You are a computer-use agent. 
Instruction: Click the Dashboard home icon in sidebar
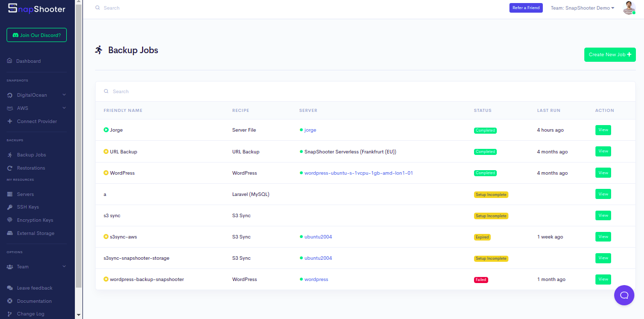click(x=10, y=61)
